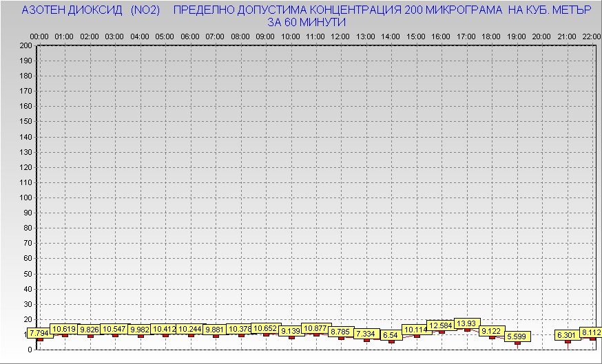Click the 6.301 data label
The width and height of the screenshot is (602, 364).
pyautogui.click(x=567, y=335)
